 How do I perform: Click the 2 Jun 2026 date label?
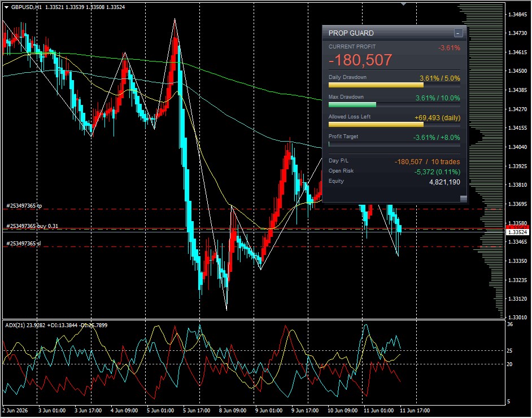(15, 411)
